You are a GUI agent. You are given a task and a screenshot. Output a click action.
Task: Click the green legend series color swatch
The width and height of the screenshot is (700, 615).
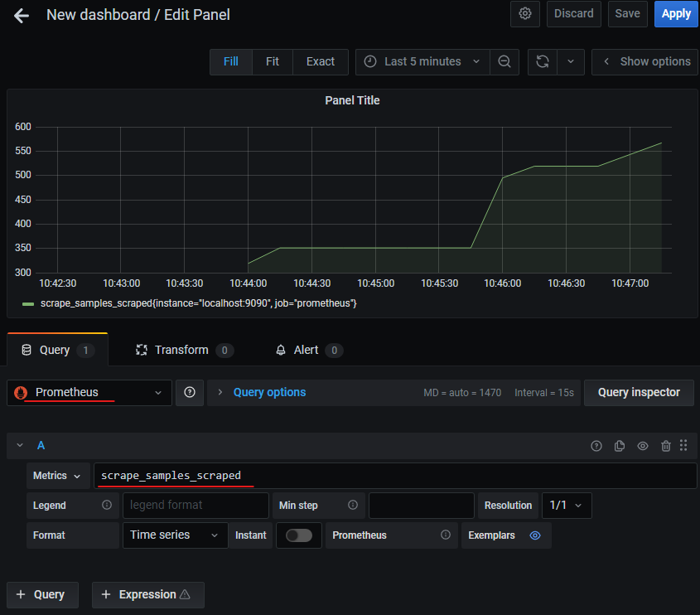click(x=28, y=304)
